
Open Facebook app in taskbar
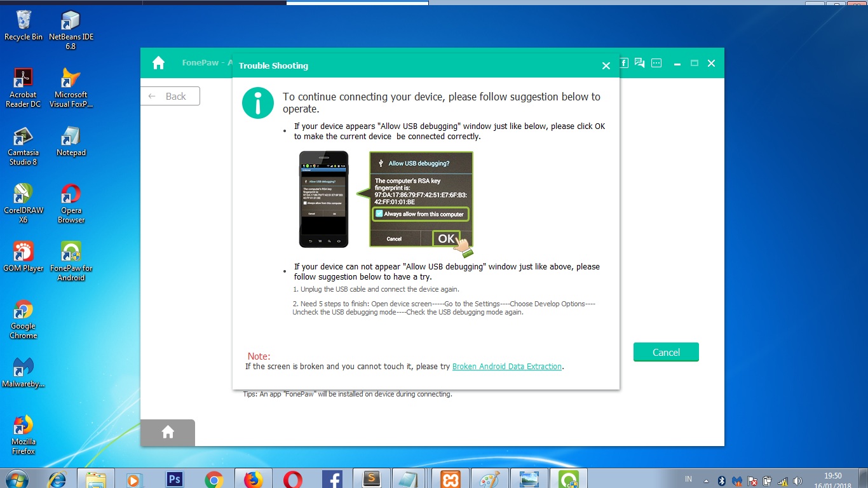tap(332, 479)
